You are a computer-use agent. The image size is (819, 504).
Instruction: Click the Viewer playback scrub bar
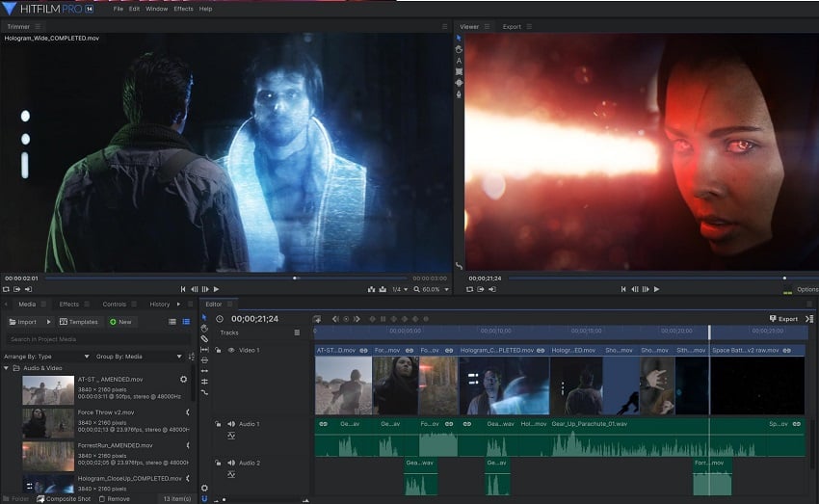pos(663,279)
